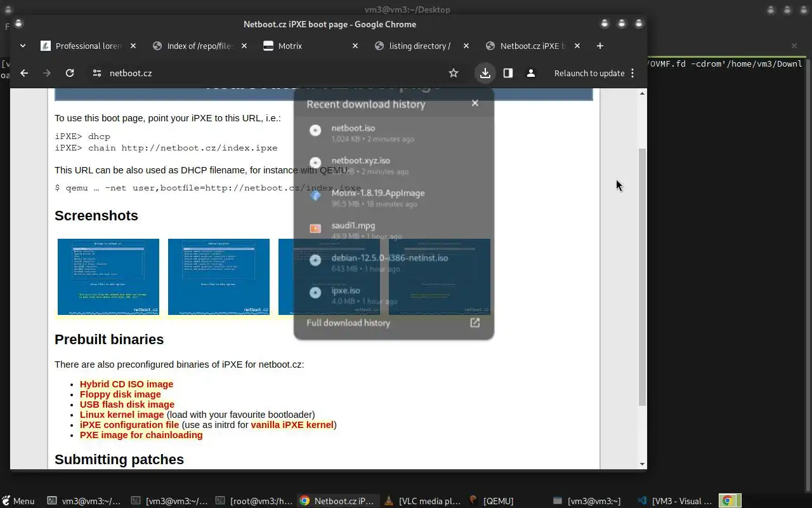The height and width of the screenshot is (508, 812).
Task: Click the Chrome icon at taskbar right end
Action: point(729,501)
